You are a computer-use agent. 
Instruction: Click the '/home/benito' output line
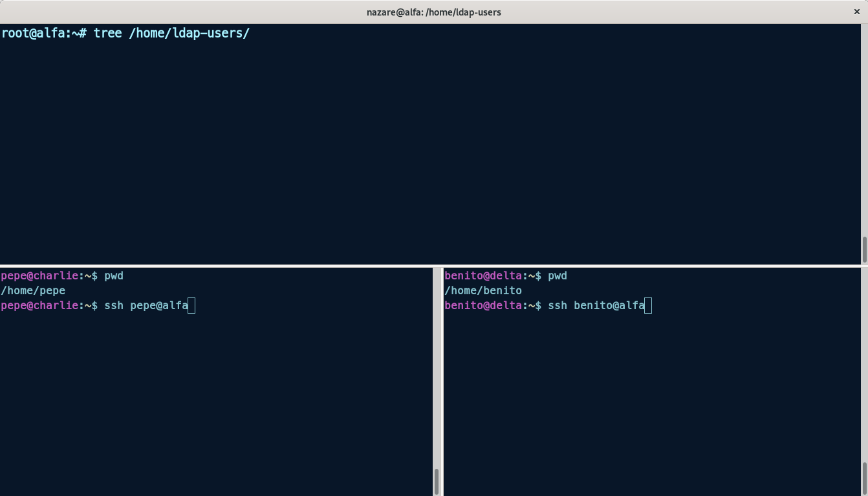click(x=483, y=290)
